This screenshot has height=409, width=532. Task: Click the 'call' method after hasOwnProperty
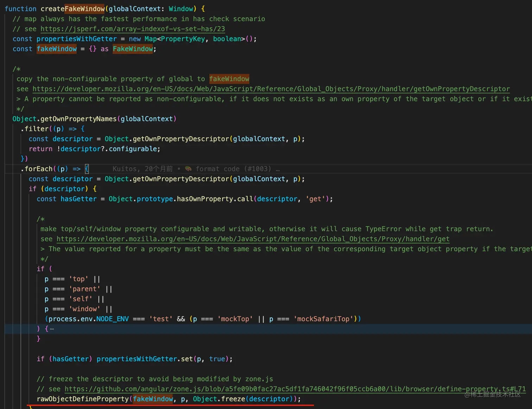click(x=245, y=199)
